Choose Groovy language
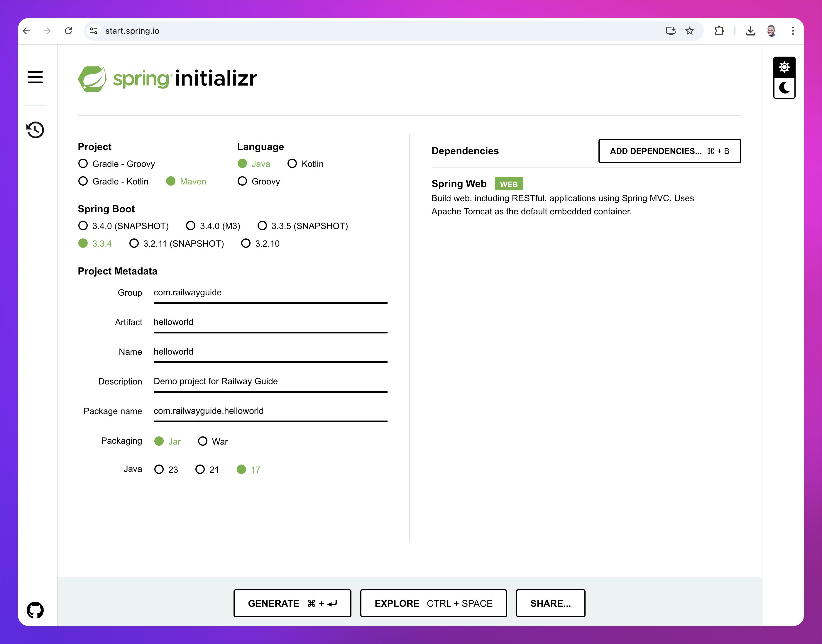 (x=259, y=181)
